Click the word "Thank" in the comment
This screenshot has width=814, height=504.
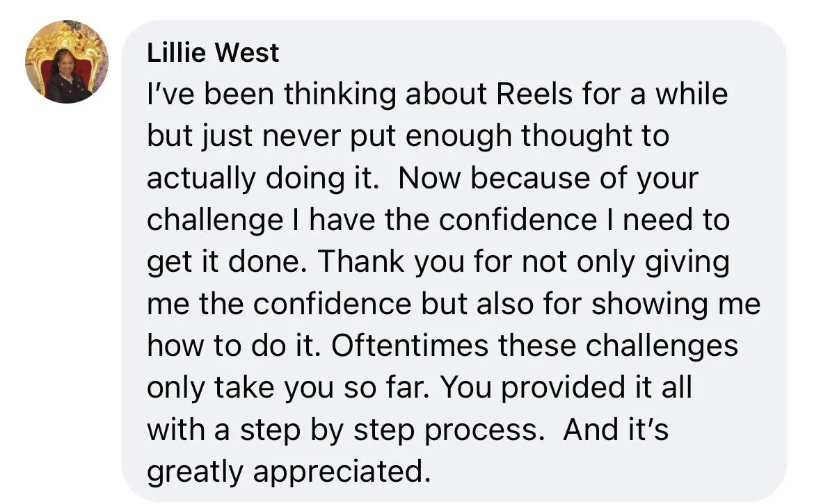(361, 261)
